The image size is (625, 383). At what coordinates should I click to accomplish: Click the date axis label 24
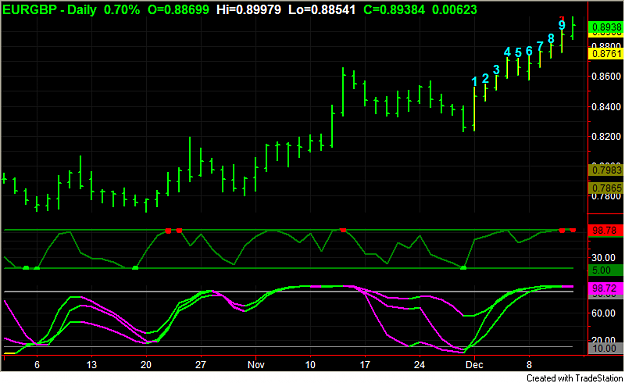(419, 365)
